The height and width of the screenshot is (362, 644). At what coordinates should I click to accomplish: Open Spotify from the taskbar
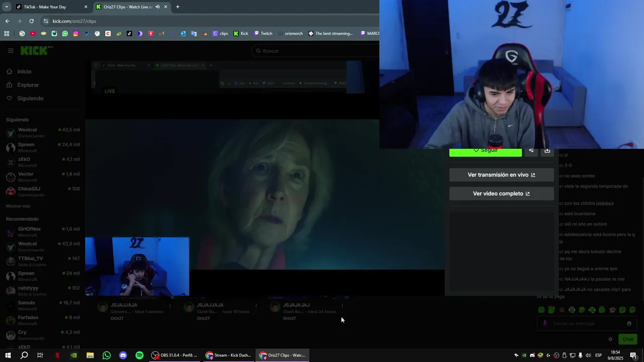(139, 355)
